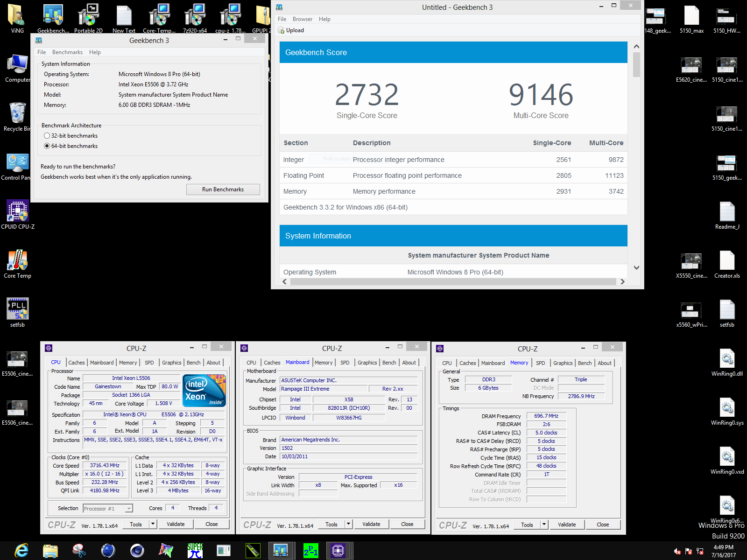Open the Readme_J text file icon
Image resolution: width=747 pixels, height=560 pixels.
click(x=727, y=215)
